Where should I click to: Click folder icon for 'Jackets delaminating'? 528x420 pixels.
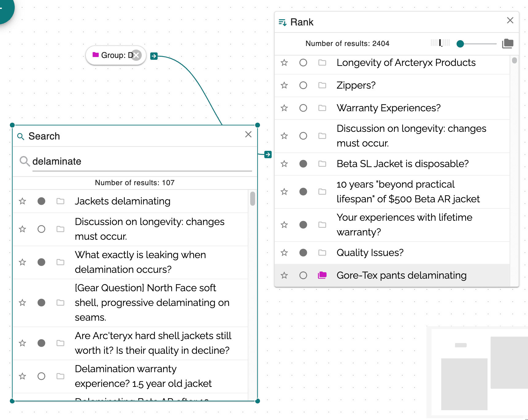pos(60,201)
